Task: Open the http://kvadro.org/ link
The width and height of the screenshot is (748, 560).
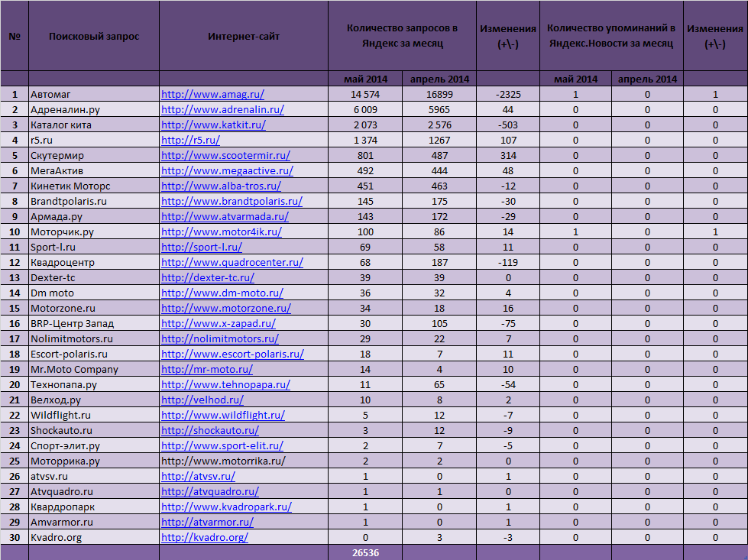Action: click(205, 537)
